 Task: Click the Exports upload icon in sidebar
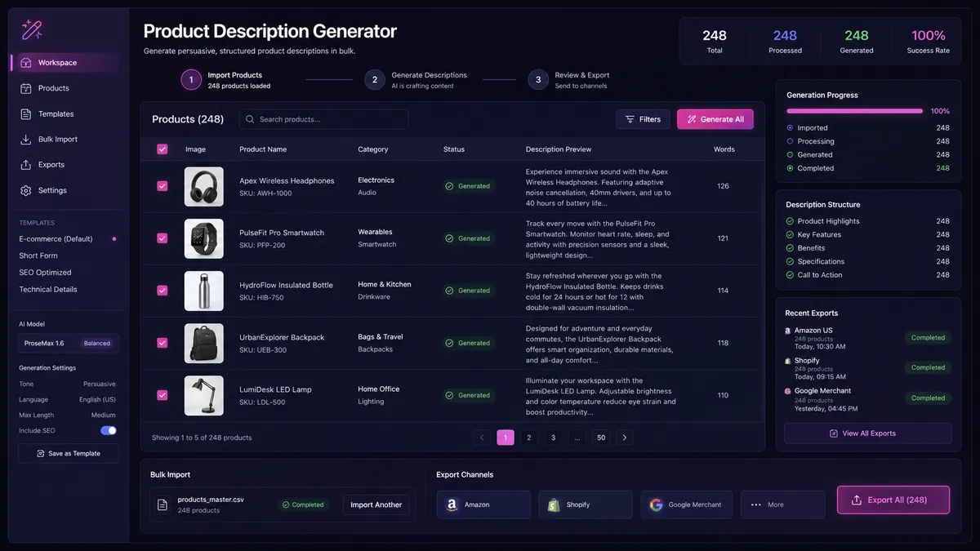26,165
